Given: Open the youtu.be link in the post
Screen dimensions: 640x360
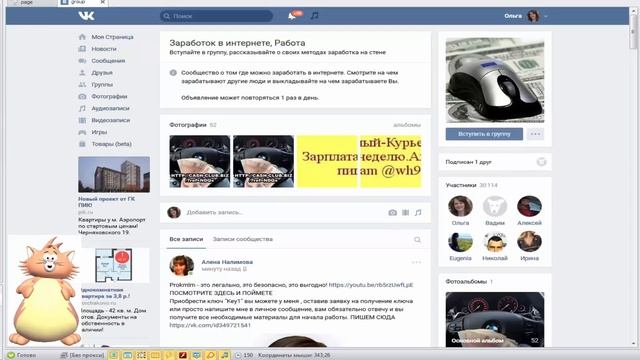Looking at the screenshot, I should click(x=371, y=285).
